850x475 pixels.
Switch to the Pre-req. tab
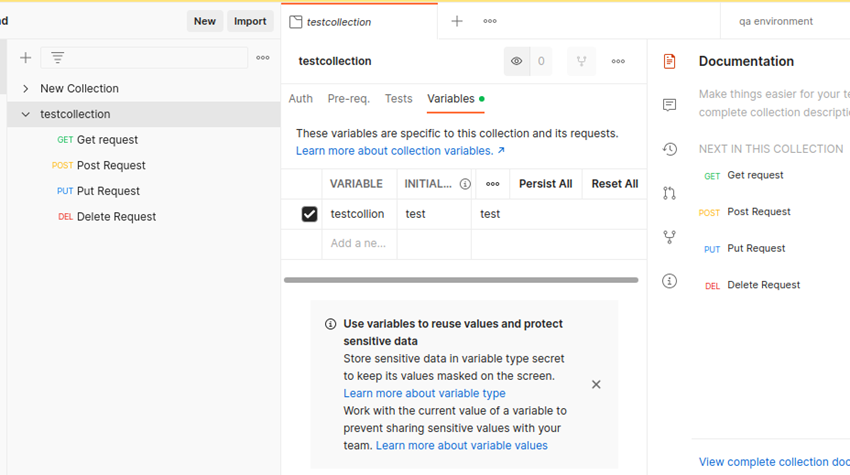click(x=348, y=99)
